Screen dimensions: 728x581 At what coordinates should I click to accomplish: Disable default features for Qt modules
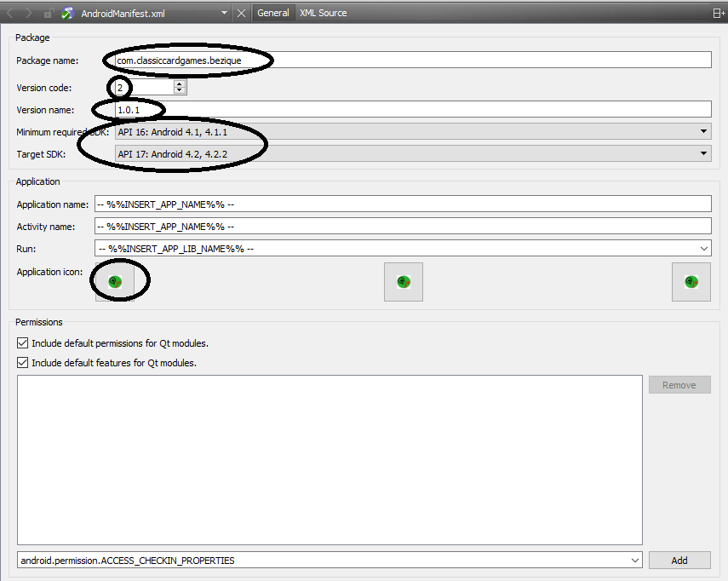pyautogui.click(x=21, y=362)
